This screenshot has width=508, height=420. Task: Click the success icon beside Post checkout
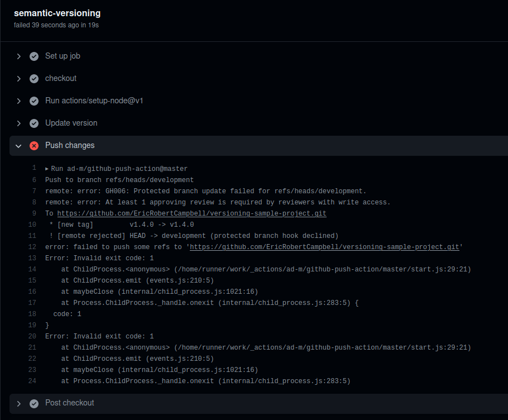pos(34,403)
